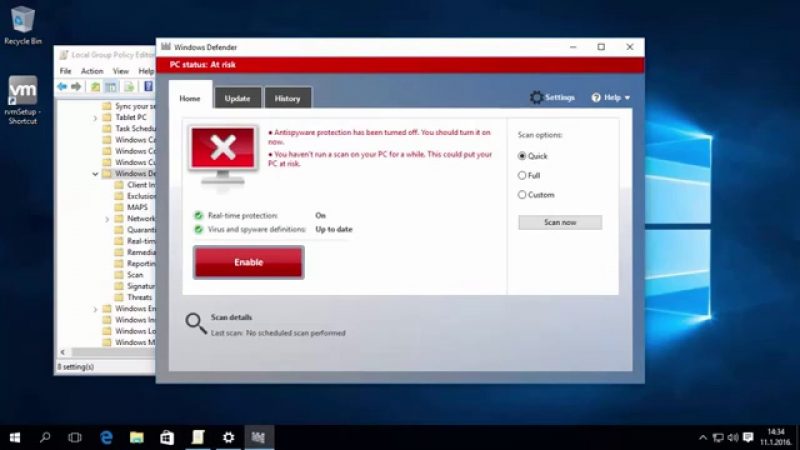
Task: Select the Signatur tree folder
Action: [134, 286]
